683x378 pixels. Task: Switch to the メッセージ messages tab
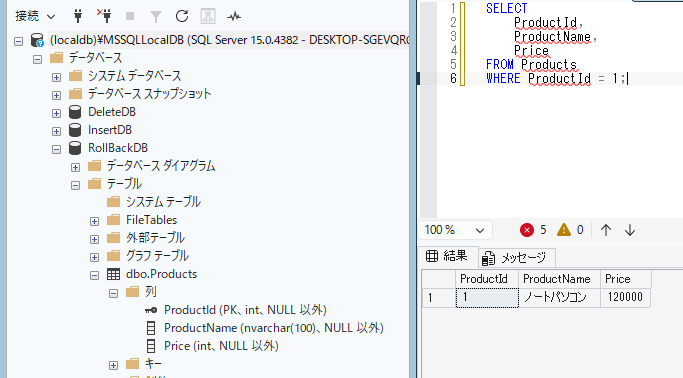tap(517, 258)
